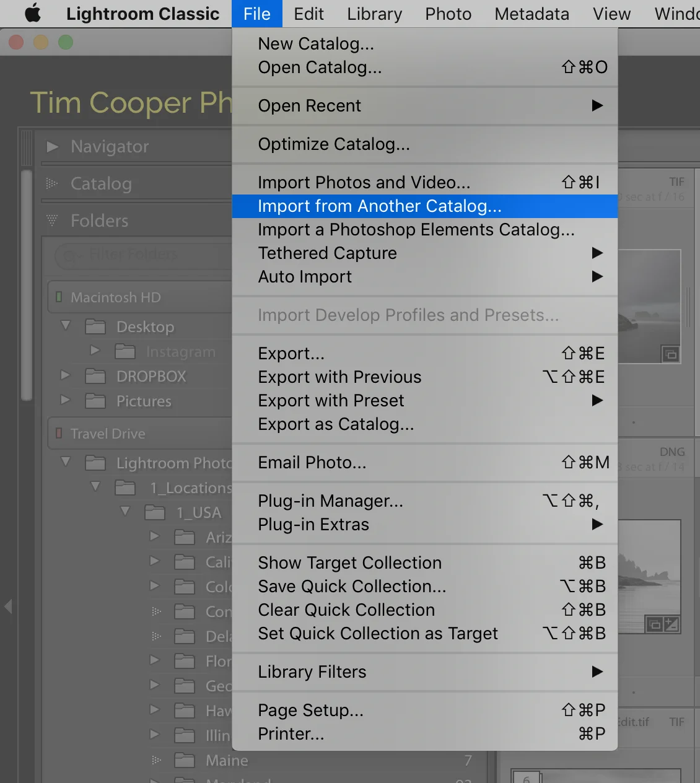The image size is (700, 783).
Task: Collapse the Folders panel
Action: click(x=52, y=221)
